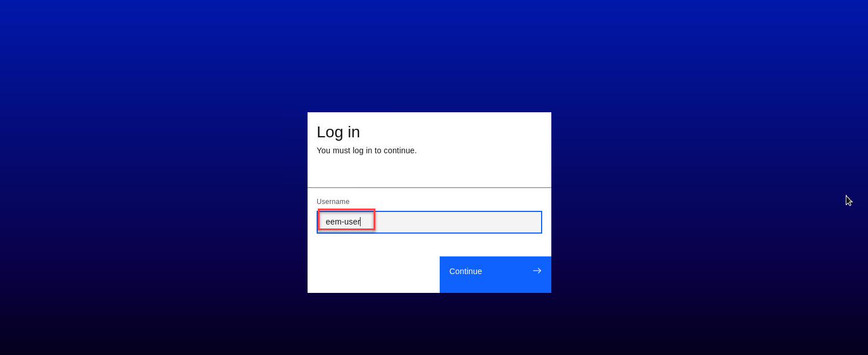This screenshot has height=355, width=868.
Task: Click the Continue button
Action: click(496, 275)
